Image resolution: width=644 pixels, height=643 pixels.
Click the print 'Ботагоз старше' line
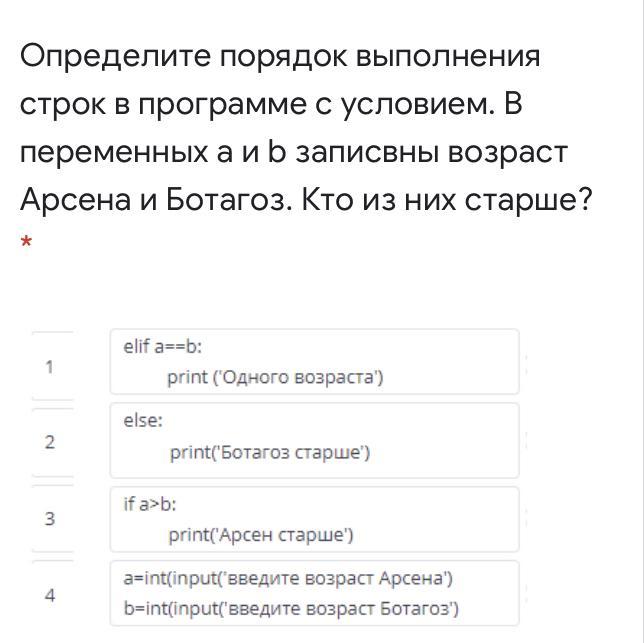(270, 452)
